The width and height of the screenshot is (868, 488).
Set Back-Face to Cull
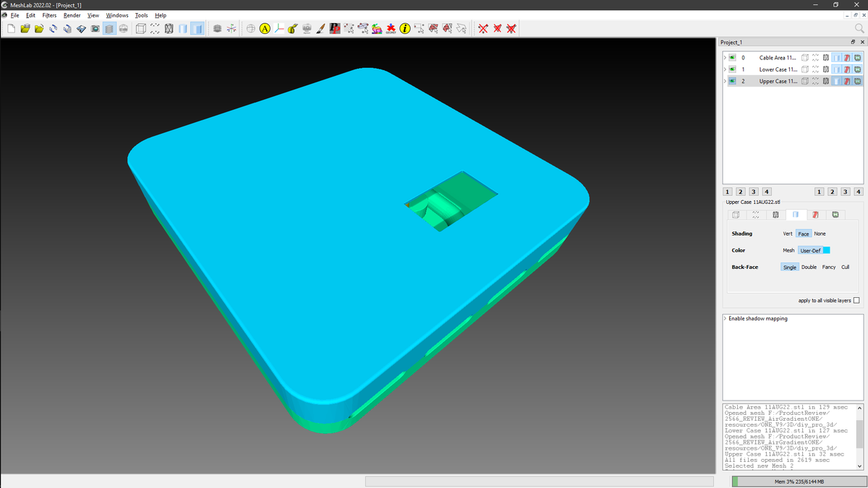click(x=845, y=267)
